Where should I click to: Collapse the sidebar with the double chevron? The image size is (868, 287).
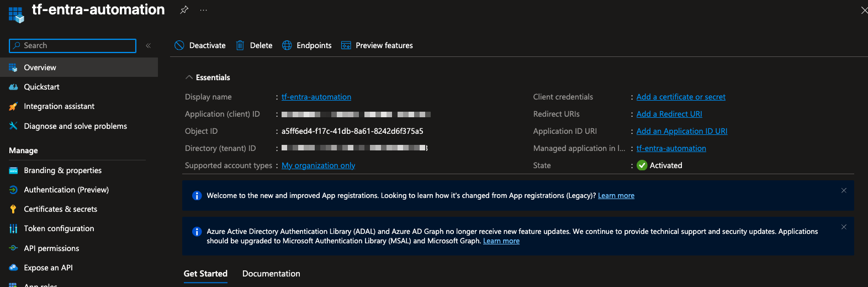click(148, 45)
